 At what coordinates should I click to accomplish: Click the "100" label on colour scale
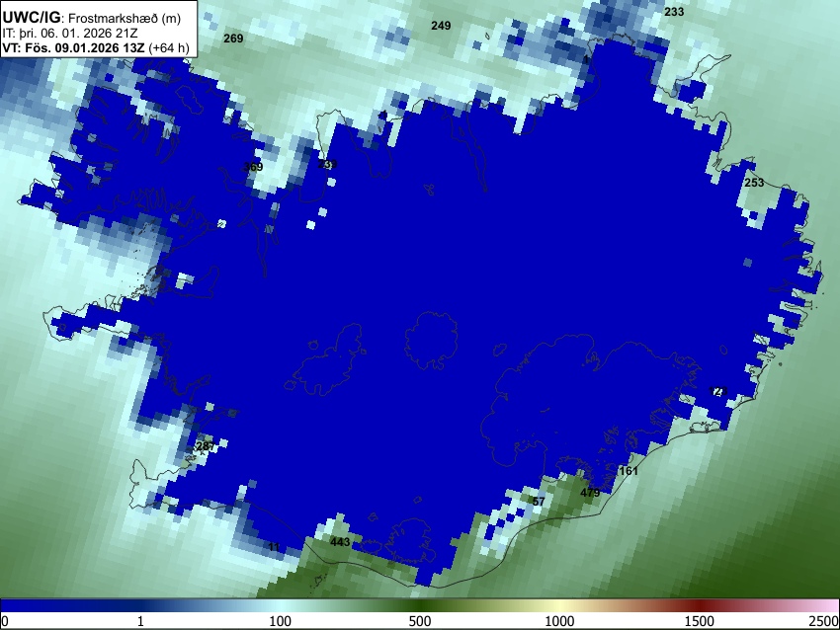[x=281, y=621]
